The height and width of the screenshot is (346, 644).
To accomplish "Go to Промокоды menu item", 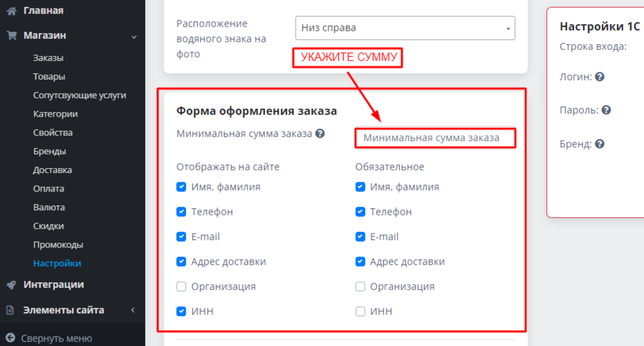I will coord(58,245).
